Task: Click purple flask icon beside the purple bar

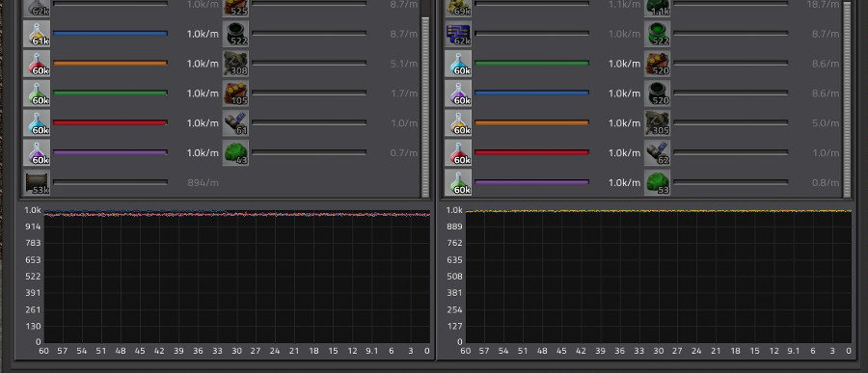Action: pyautogui.click(x=37, y=152)
